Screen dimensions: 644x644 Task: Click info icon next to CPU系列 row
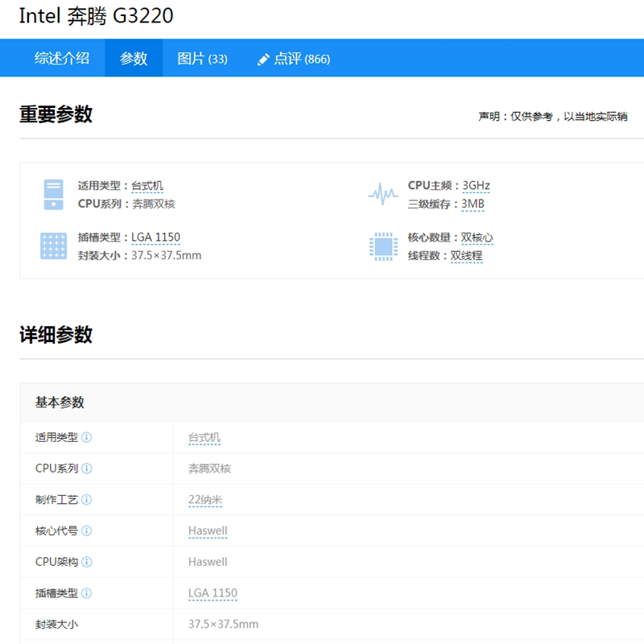point(87,469)
